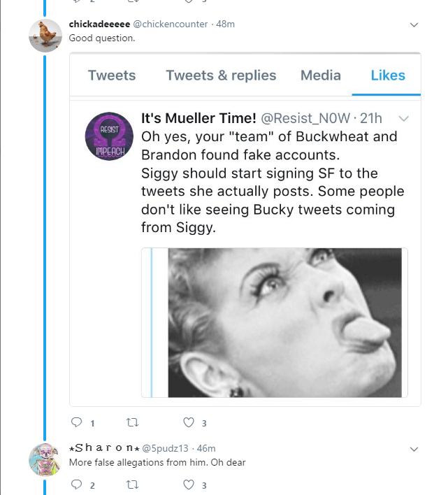Open the Resist Impeach avatar
448x495 pixels.
tap(109, 136)
